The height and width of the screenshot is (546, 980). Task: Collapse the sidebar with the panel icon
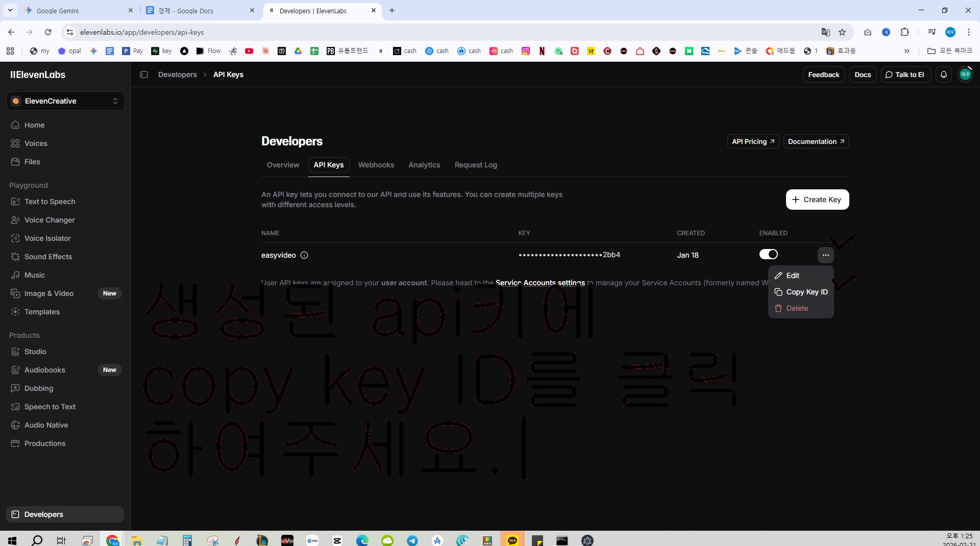[144, 75]
